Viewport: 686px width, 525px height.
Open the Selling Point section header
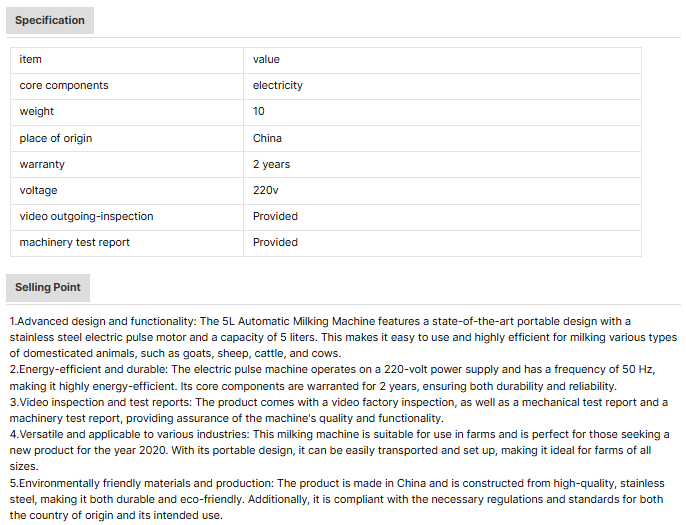48,288
